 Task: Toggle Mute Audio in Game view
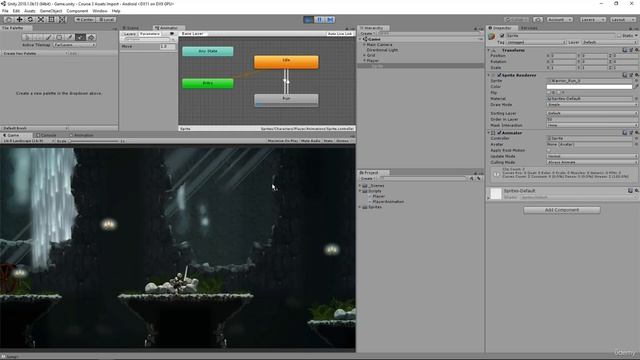[x=311, y=141]
